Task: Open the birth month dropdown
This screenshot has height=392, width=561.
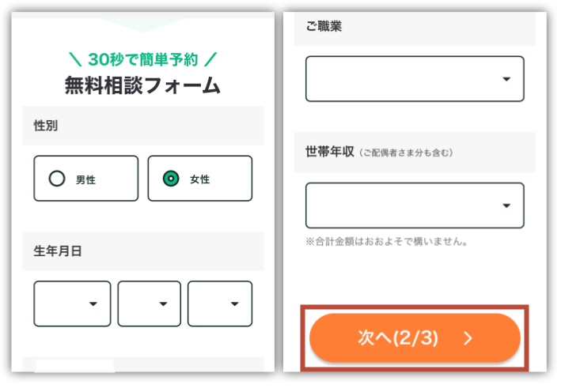Action: [x=149, y=303]
